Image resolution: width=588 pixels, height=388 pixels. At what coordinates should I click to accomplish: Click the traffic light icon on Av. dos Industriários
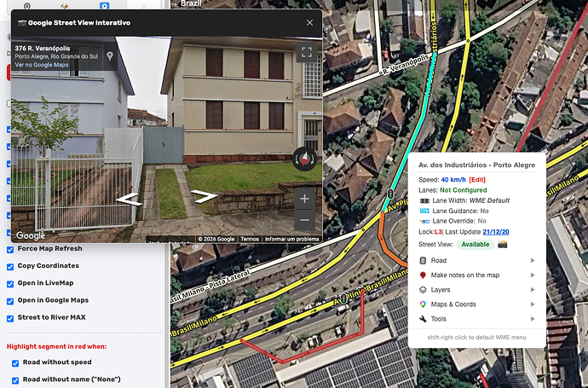coord(390,194)
